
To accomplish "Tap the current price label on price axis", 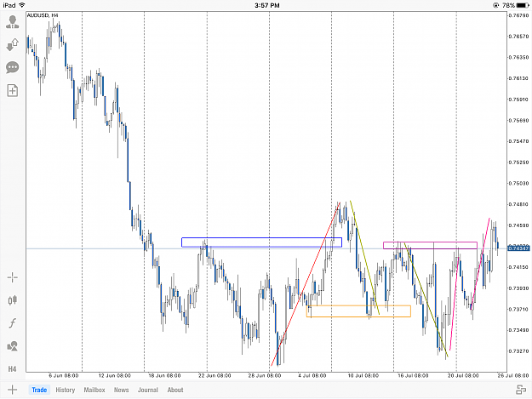I will click(518, 248).
